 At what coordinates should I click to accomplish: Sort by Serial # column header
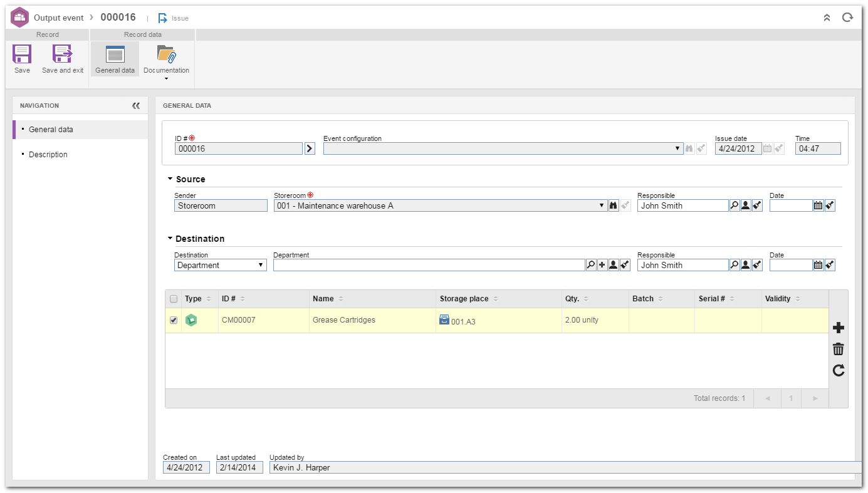click(x=728, y=299)
